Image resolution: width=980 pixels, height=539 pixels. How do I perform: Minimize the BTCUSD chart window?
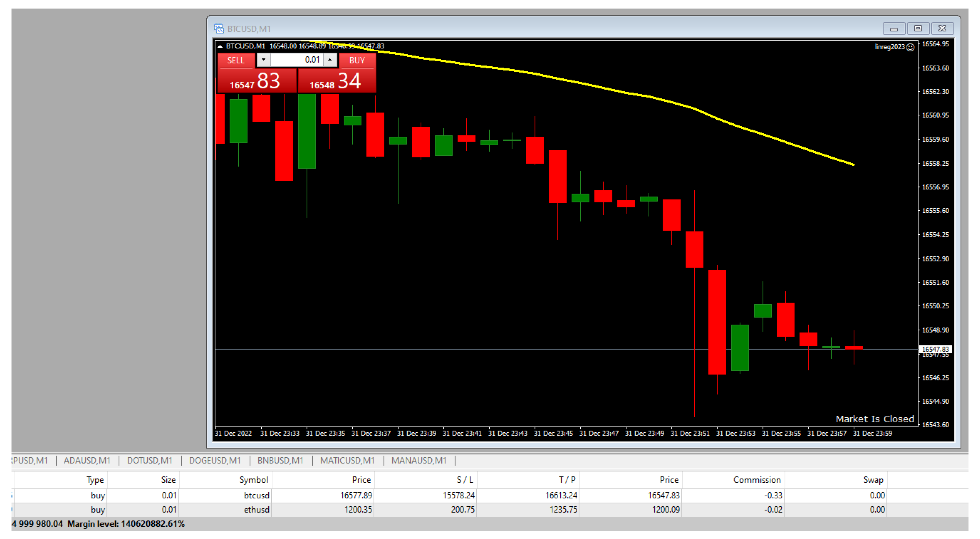894,29
